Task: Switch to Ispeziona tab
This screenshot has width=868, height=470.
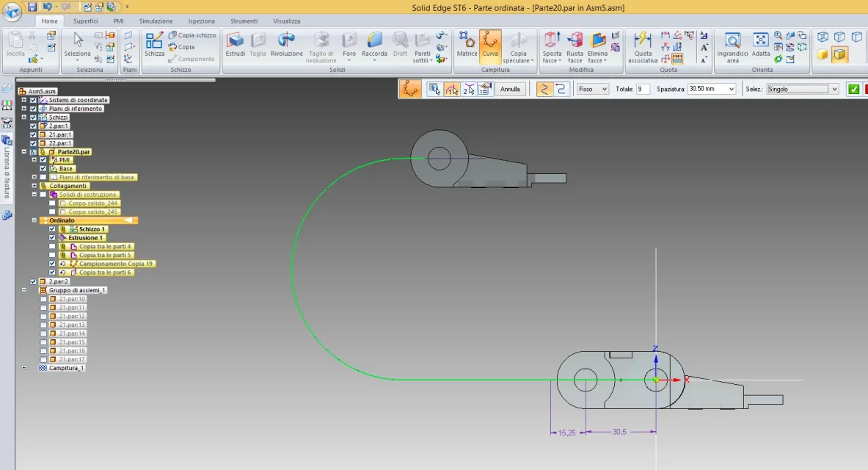Action: [202, 21]
